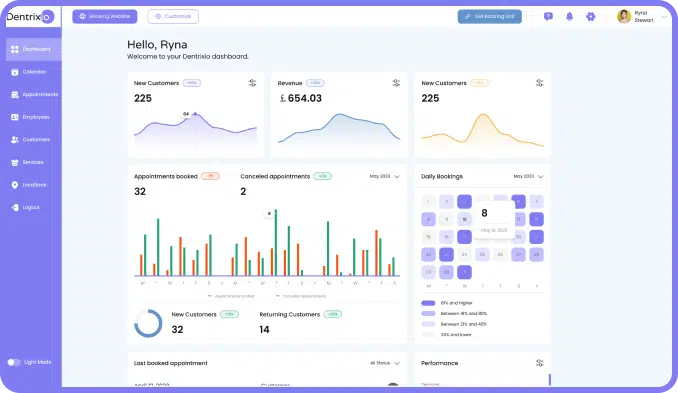Open filter settings on first New Customers card
Screen dimensions: 678x393
coord(253,83)
